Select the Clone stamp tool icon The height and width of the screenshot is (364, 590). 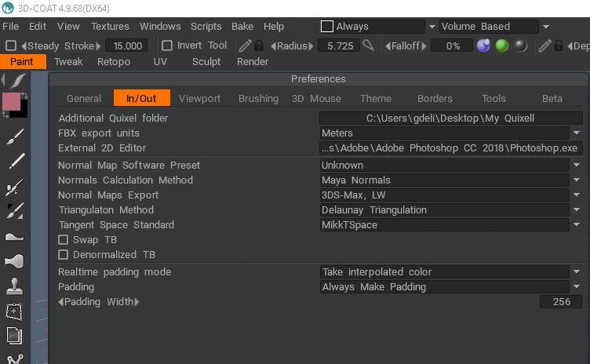click(15, 286)
